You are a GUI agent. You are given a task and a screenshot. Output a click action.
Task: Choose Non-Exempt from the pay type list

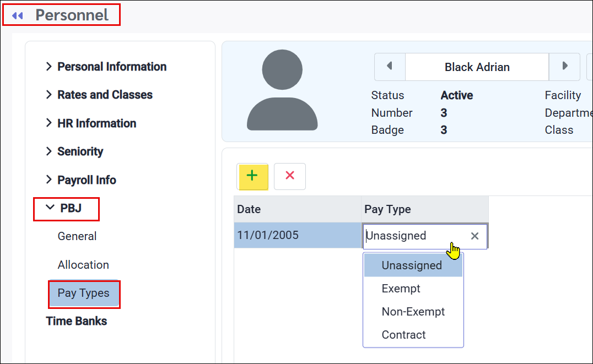pos(413,312)
